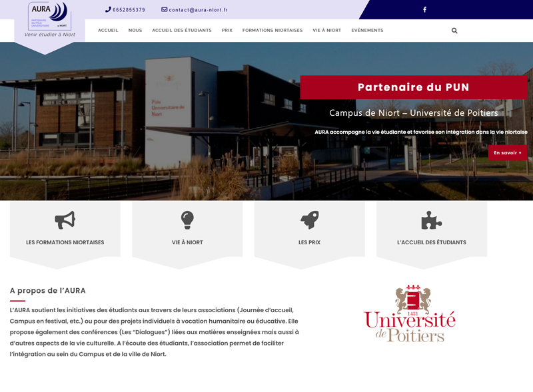Click the puzzle piece icon
Screen dimensions: 533x392
click(431, 220)
